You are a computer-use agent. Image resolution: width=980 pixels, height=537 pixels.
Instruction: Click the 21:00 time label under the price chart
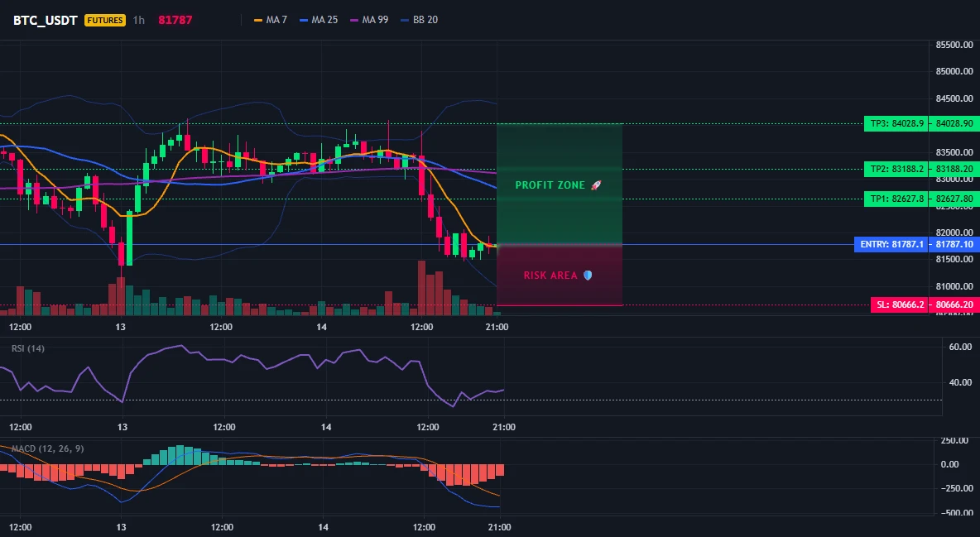click(x=497, y=327)
